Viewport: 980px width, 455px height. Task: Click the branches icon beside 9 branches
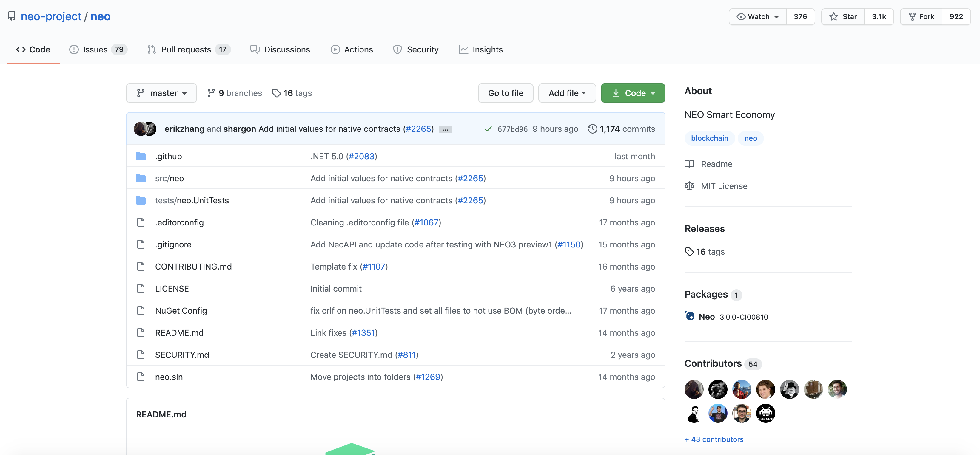click(211, 93)
